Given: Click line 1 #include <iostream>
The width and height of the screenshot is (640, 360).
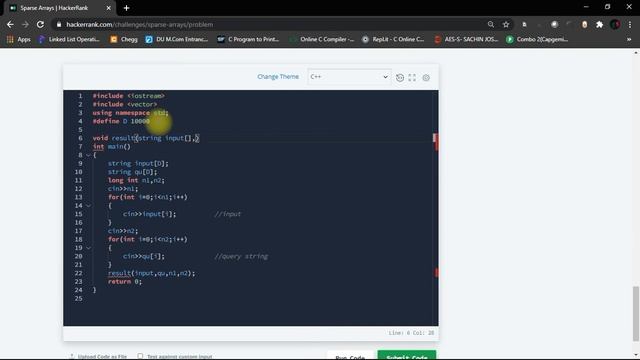Looking at the screenshot, I should (x=129, y=96).
